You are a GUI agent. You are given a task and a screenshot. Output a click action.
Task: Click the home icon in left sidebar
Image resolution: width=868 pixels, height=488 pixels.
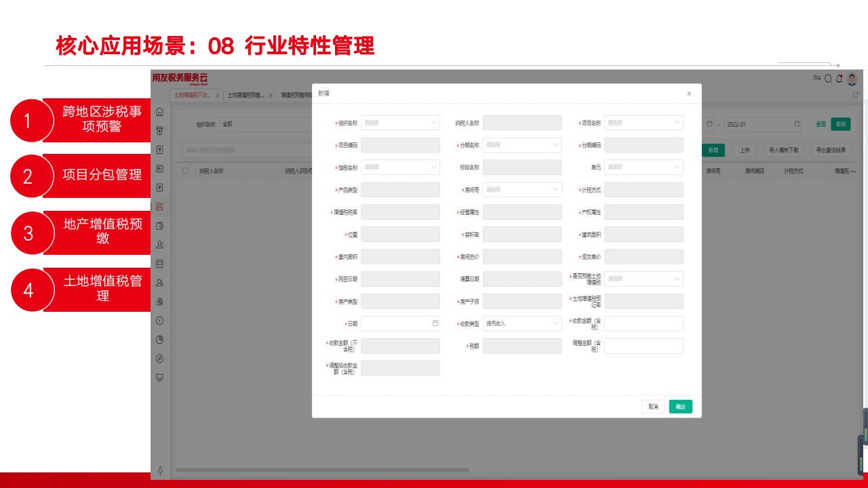[159, 111]
